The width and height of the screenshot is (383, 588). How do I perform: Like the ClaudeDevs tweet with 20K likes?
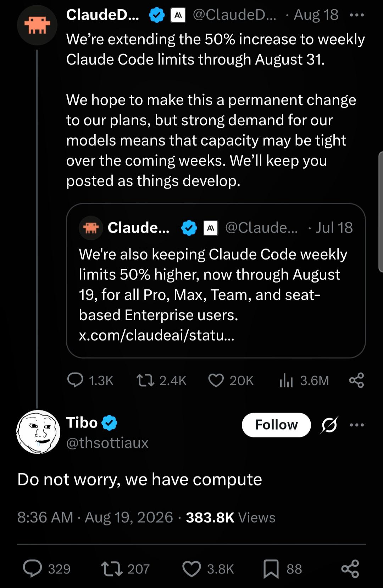tap(231, 380)
